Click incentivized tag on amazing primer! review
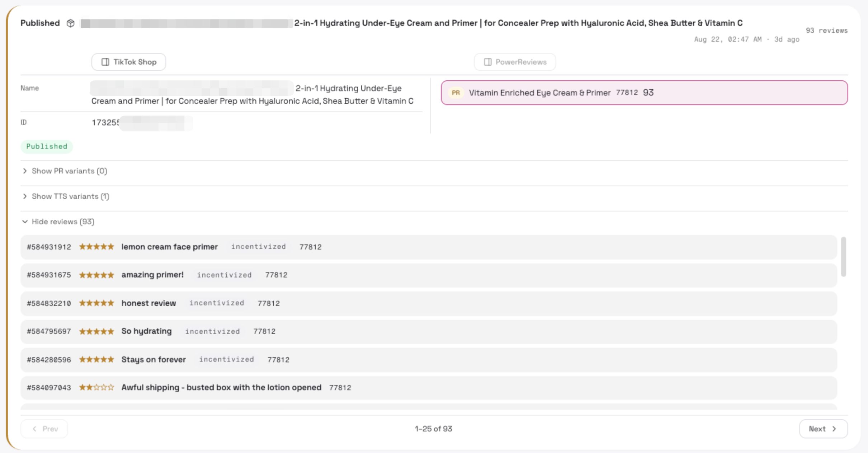Screen dimensions: 868x453 pyautogui.click(x=225, y=275)
